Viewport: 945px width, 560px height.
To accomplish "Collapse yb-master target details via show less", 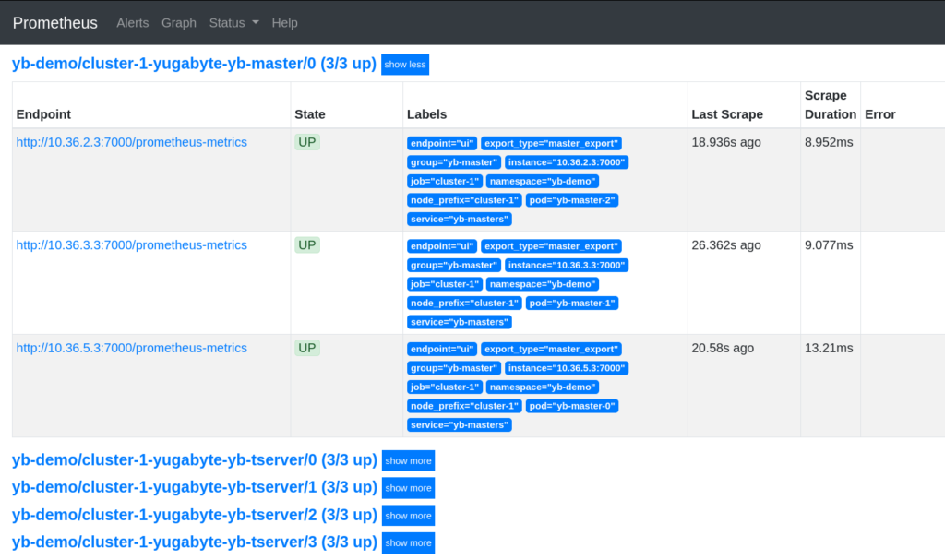I will pos(404,64).
